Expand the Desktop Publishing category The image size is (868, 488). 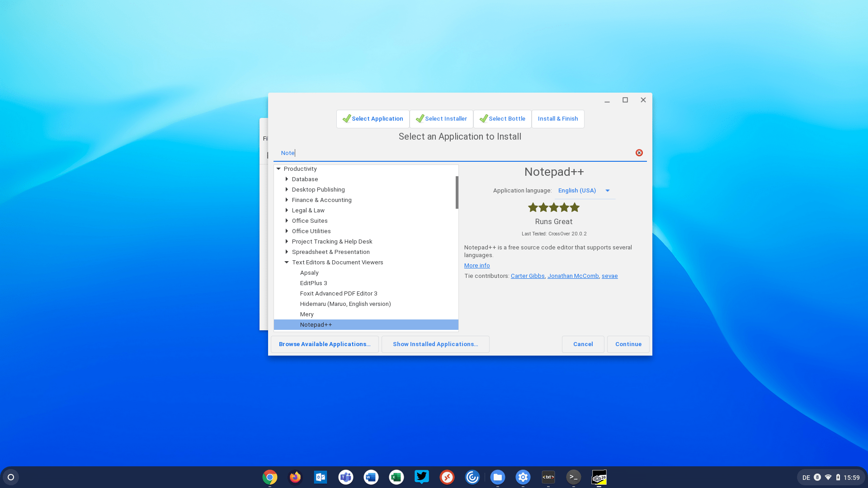pyautogui.click(x=287, y=189)
